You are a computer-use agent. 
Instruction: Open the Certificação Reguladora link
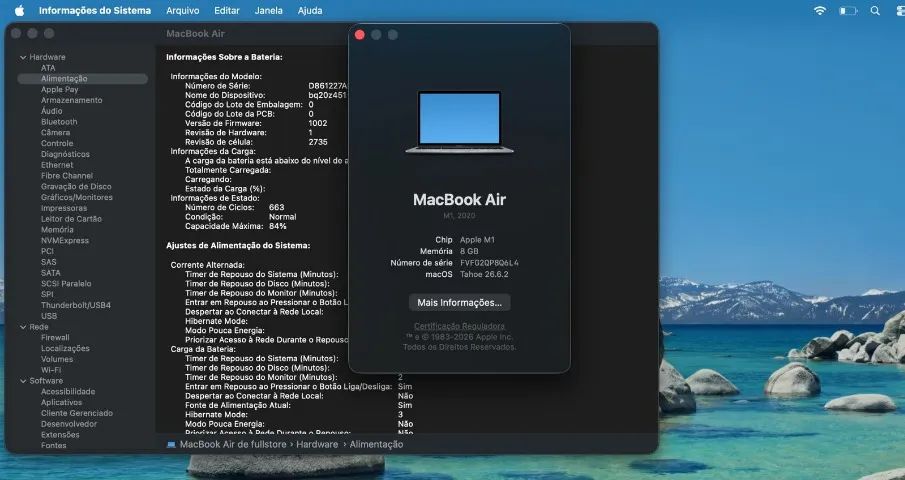tap(459, 326)
